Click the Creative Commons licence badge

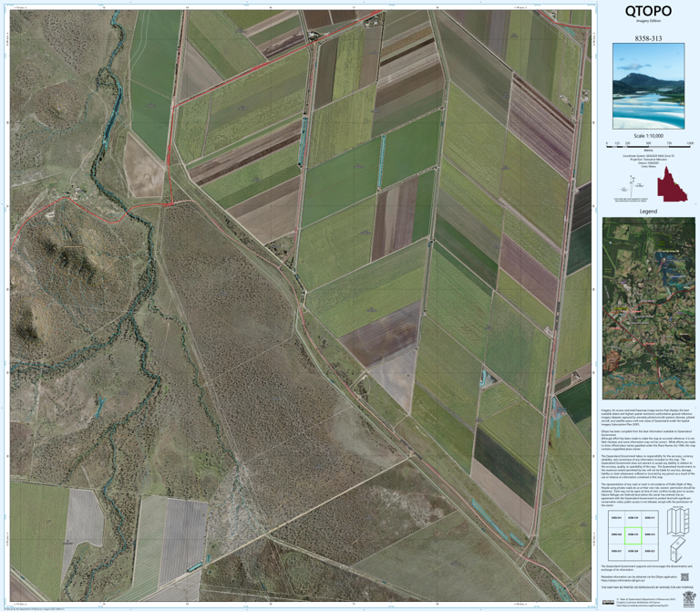click(608, 602)
